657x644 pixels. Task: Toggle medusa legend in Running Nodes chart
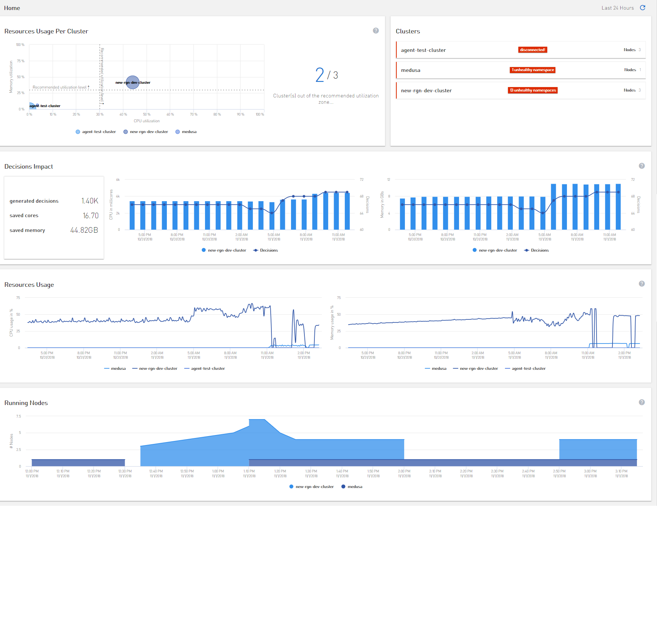pyautogui.click(x=351, y=487)
